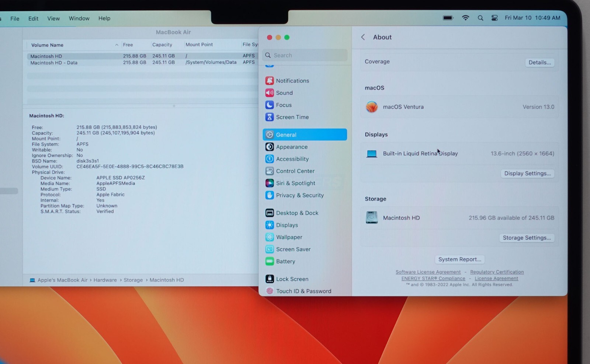Open the Regulatory Certification link
Screen dimensions: 590x364
click(x=497, y=272)
